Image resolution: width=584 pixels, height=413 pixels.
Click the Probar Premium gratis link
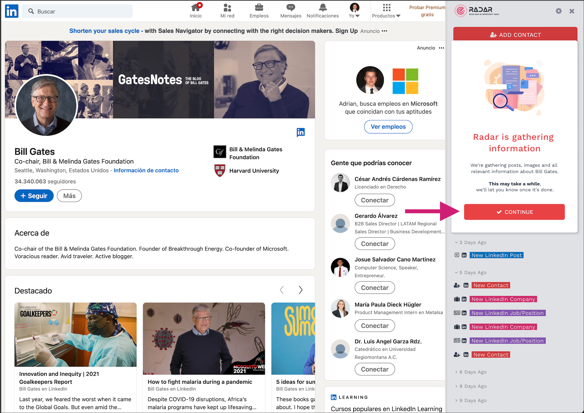click(427, 11)
